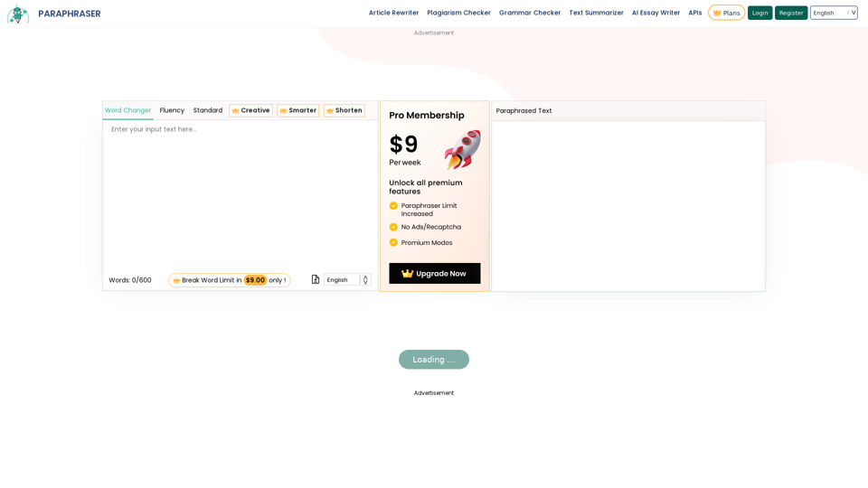
Task: Click the rocket illustration in Pro Membership
Action: pyautogui.click(x=463, y=150)
